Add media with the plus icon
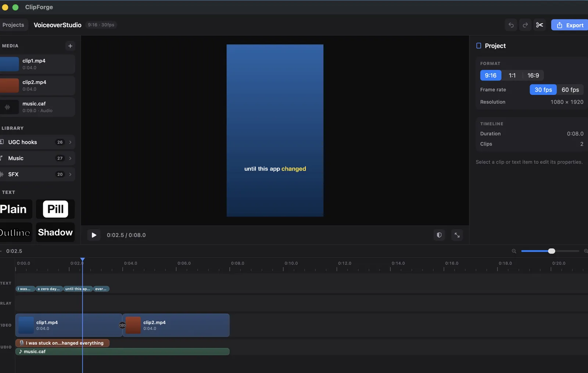The height and width of the screenshot is (373, 588). [70, 46]
